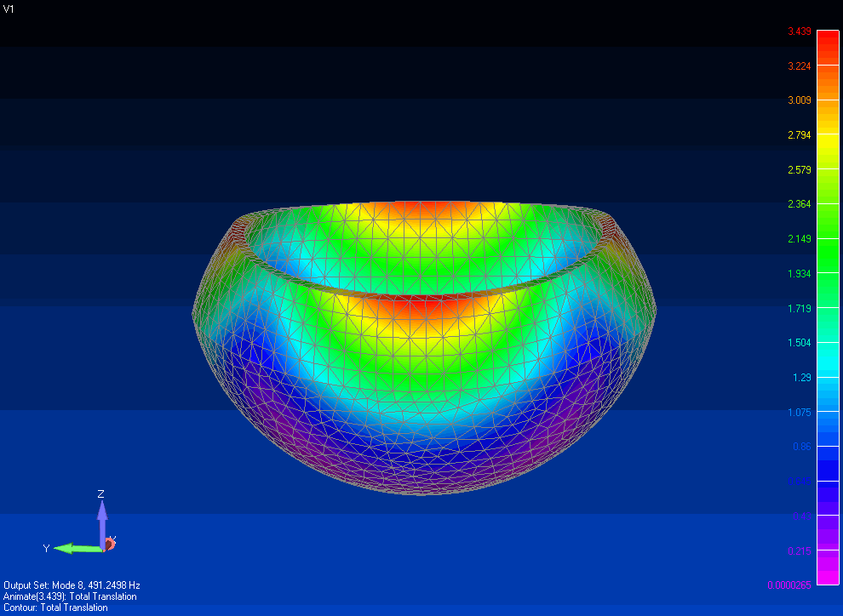
Task: Click legend value 1.934
Action: [x=800, y=274]
